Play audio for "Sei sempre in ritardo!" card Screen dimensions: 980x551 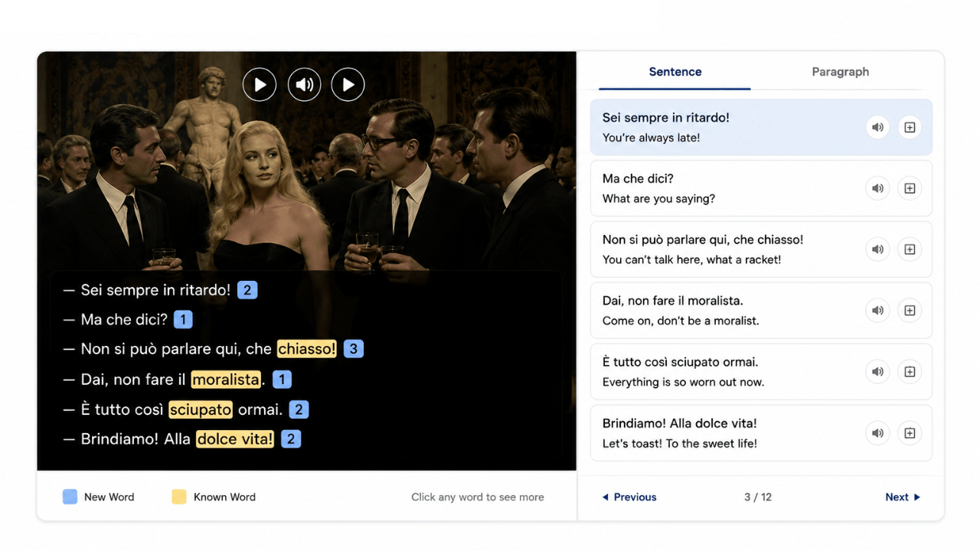point(877,127)
